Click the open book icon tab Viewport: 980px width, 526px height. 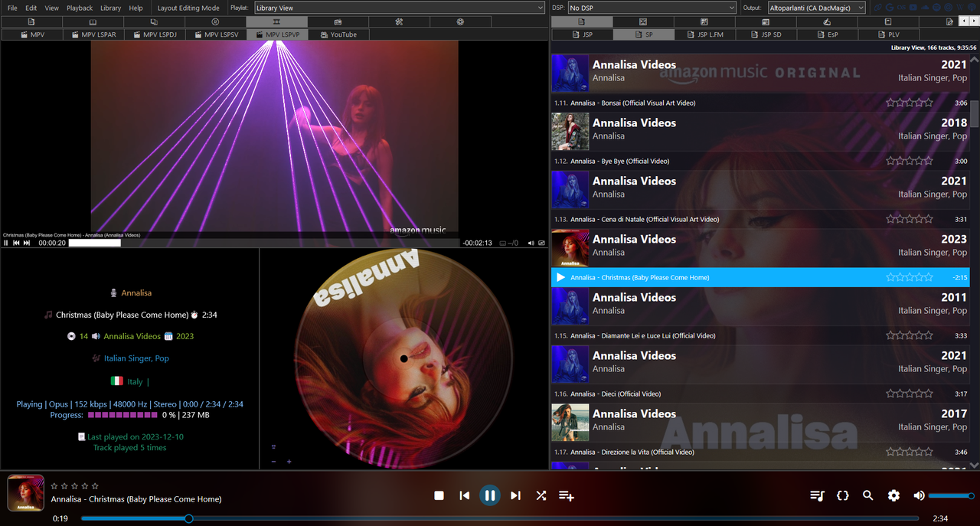(93, 21)
